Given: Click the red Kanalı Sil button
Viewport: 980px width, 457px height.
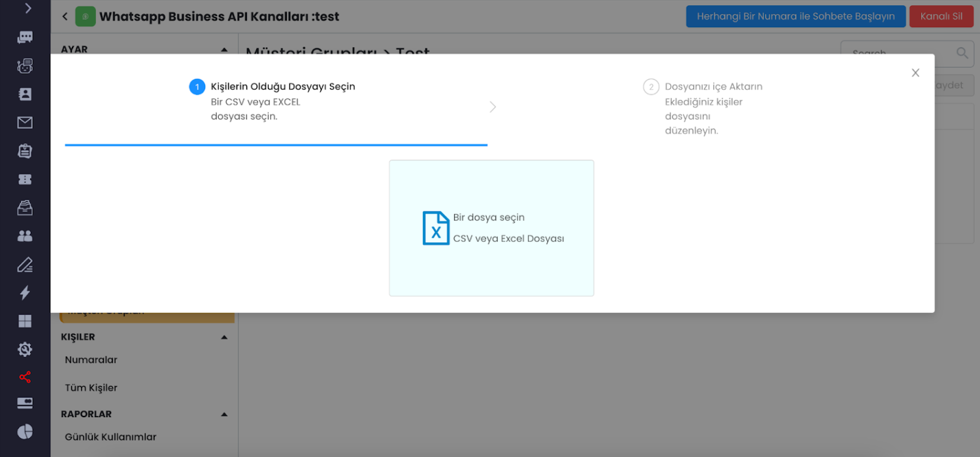Looking at the screenshot, I should click(x=941, y=16).
